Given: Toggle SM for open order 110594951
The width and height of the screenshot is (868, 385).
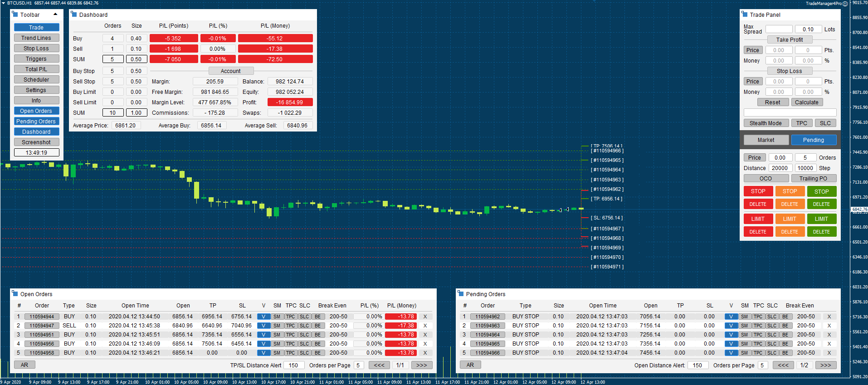Looking at the screenshot, I should point(277,335).
